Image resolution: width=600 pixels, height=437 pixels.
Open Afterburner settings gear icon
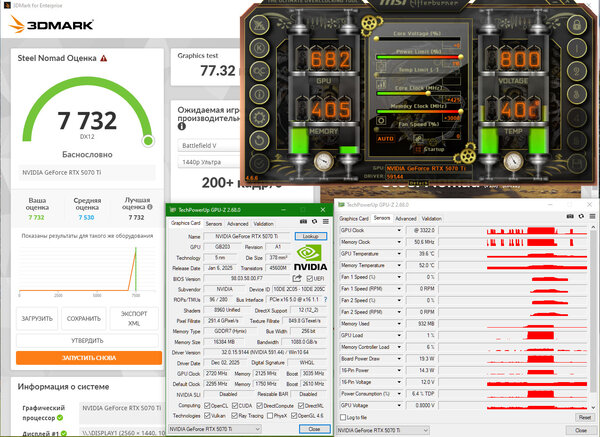pyautogui.click(x=259, y=117)
